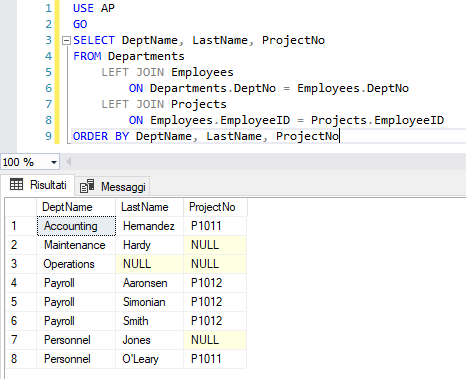Click the top-left select-all grid corner
The width and height of the screenshot is (466, 379).
(x=21, y=207)
